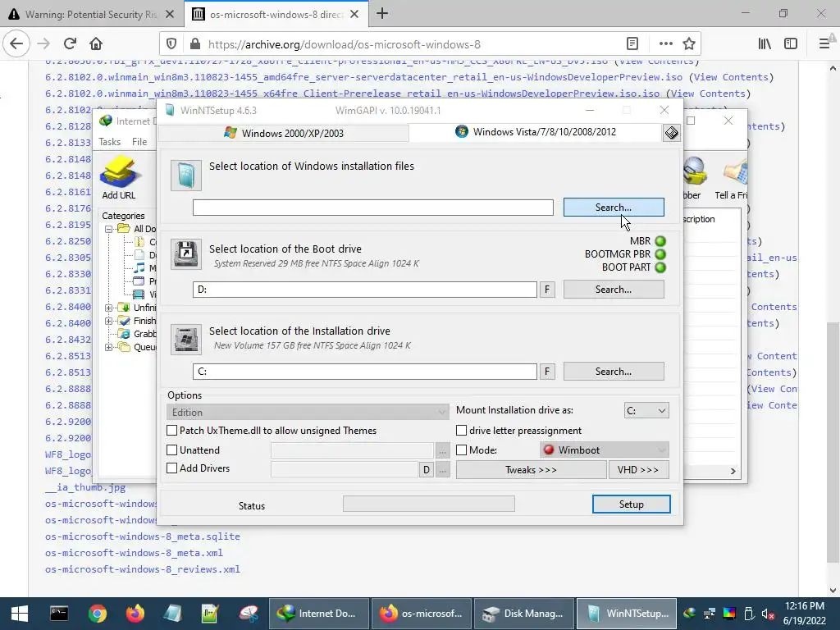The width and height of the screenshot is (840, 630).
Task: Click the Firefox address bar URL
Action: tap(345, 44)
